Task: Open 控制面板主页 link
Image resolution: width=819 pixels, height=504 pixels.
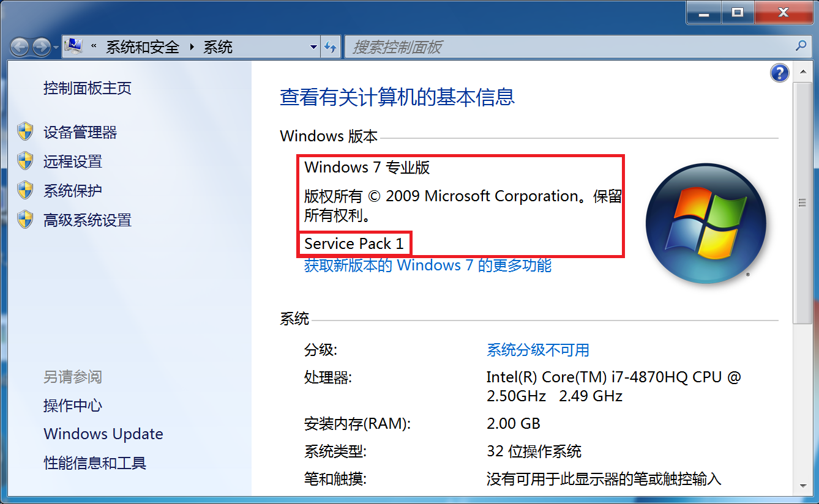Action: click(x=88, y=88)
